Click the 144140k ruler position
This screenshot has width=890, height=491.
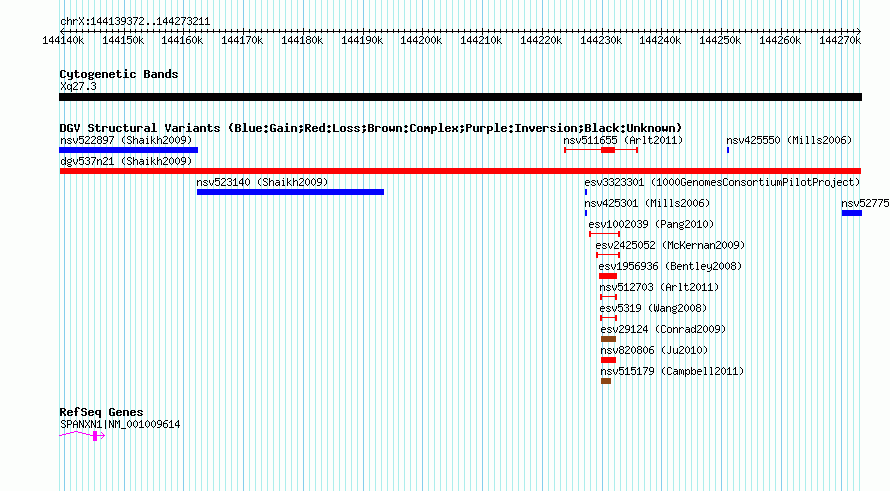63,40
